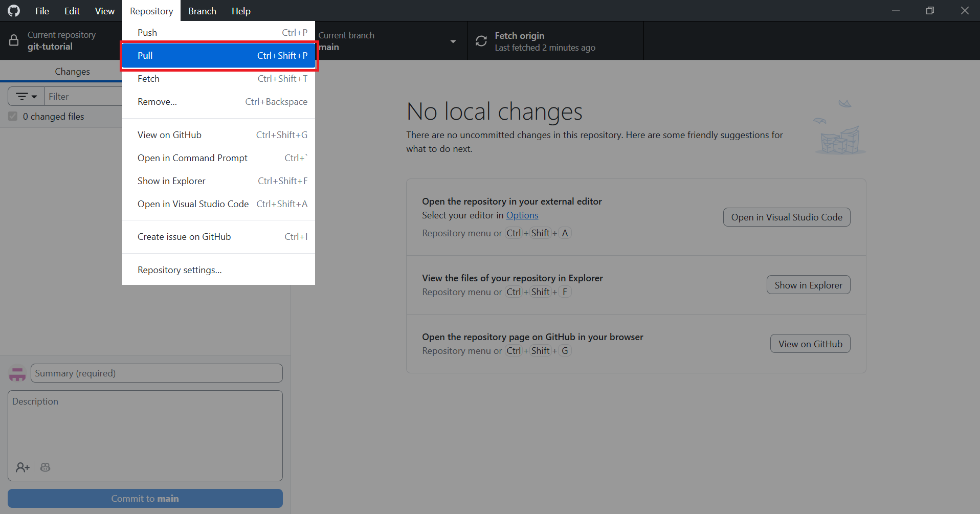Expand the Current branch dropdown arrow
The width and height of the screenshot is (980, 514).
(x=453, y=41)
